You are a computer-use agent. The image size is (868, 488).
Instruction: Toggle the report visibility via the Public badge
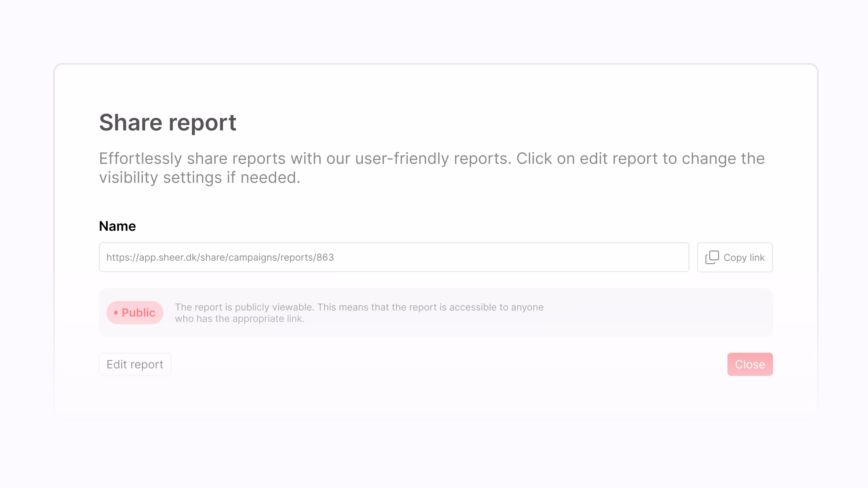pyautogui.click(x=135, y=313)
